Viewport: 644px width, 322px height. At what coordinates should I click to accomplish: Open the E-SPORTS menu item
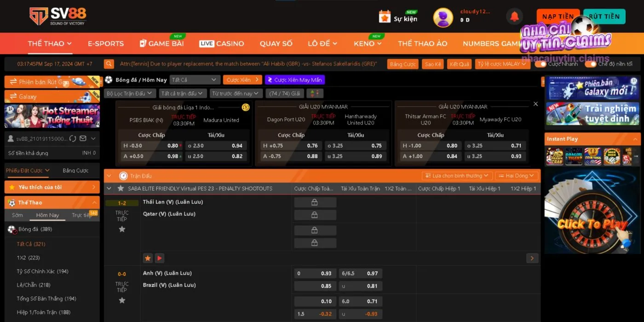coord(106,44)
